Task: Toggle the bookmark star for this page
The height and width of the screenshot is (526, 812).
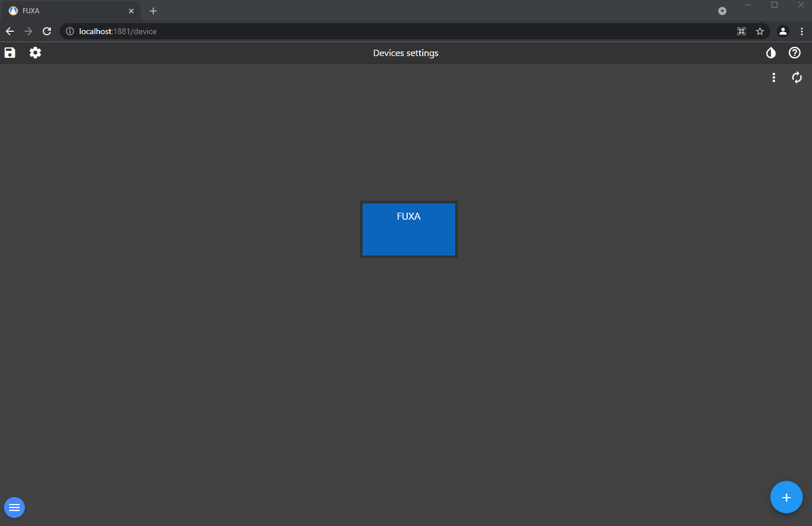Action: [x=760, y=31]
